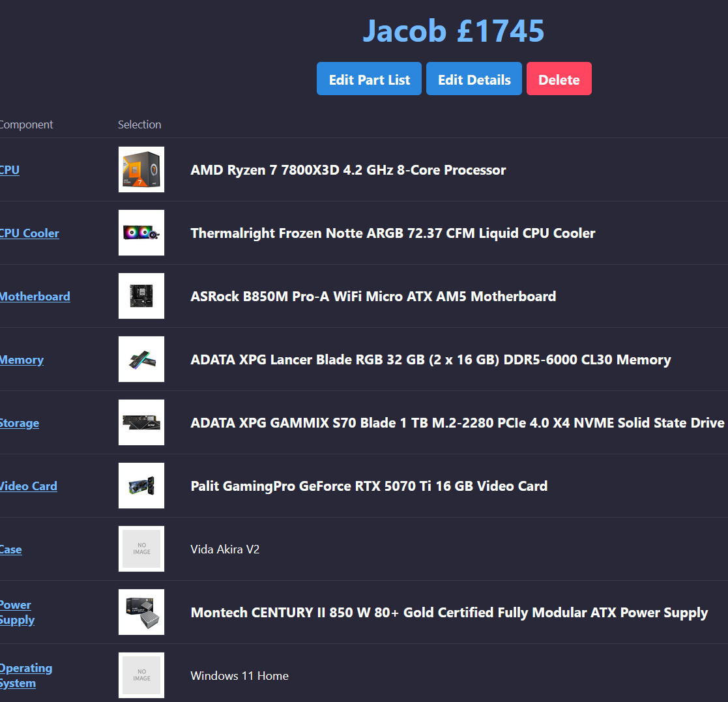Viewport: 728px width, 702px height.
Task: Click the Jacob £1745 build title
Action: coord(453,31)
